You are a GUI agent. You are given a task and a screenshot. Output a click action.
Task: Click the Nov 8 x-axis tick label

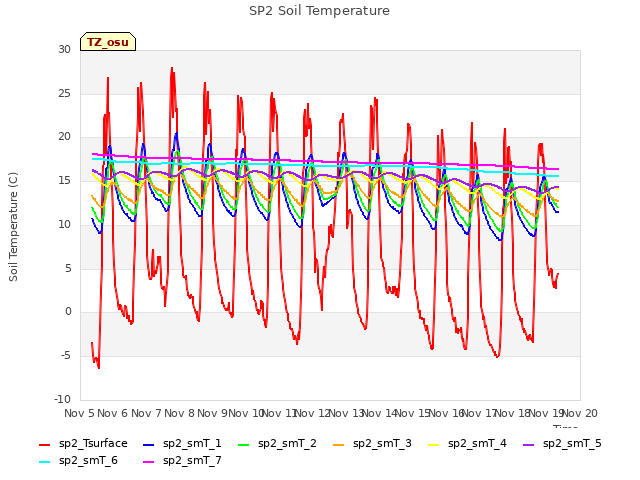click(x=179, y=413)
